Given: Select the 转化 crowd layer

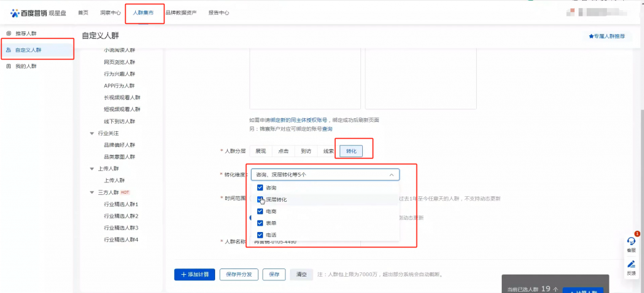Looking at the screenshot, I should tap(351, 151).
